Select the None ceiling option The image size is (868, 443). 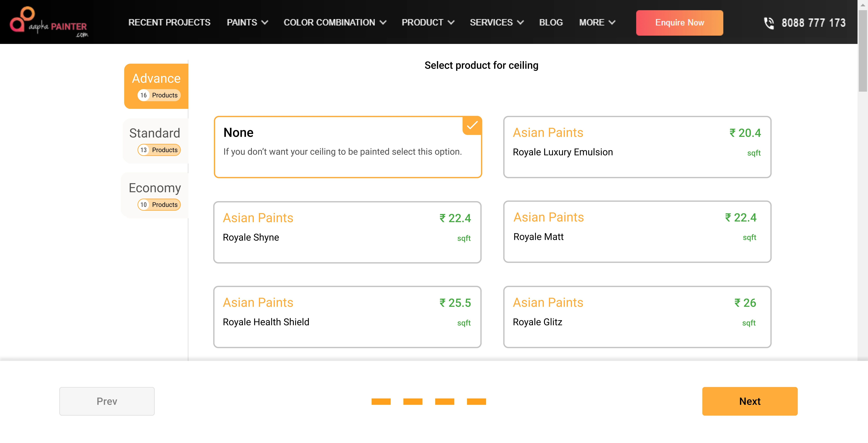pyautogui.click(x=348, y=147)
